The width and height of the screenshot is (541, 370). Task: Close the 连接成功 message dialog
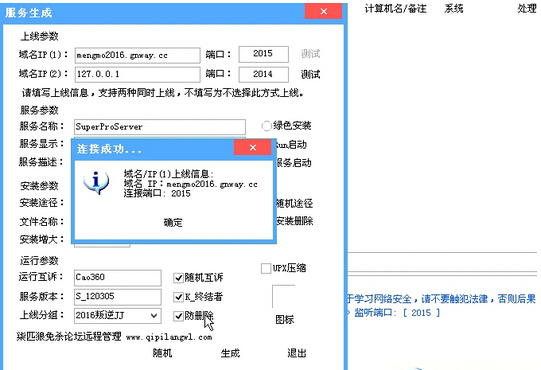tap(253, 148)
